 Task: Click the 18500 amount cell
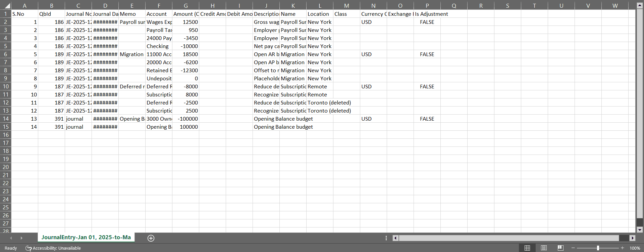tap(185, 54)
